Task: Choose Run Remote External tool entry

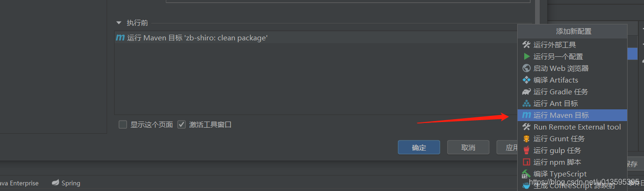Action: click(577, 127)
